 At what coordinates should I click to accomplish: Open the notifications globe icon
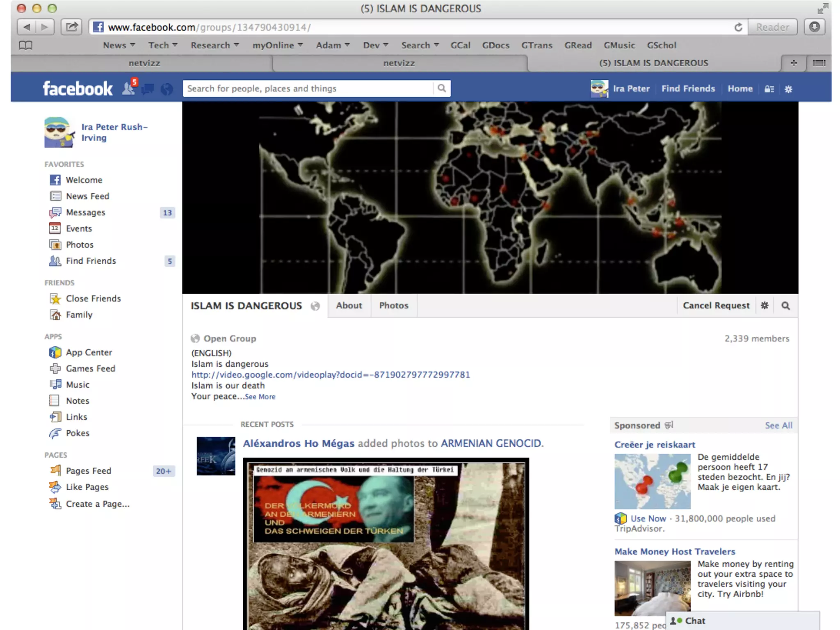(x=167, y=89)
